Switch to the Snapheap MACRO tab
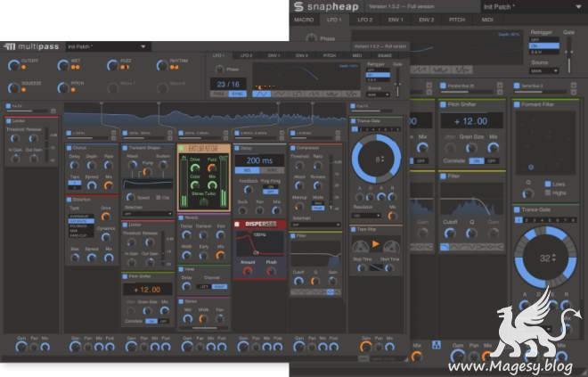The width and height of the screenshot is (588, 377). [304, 20]
